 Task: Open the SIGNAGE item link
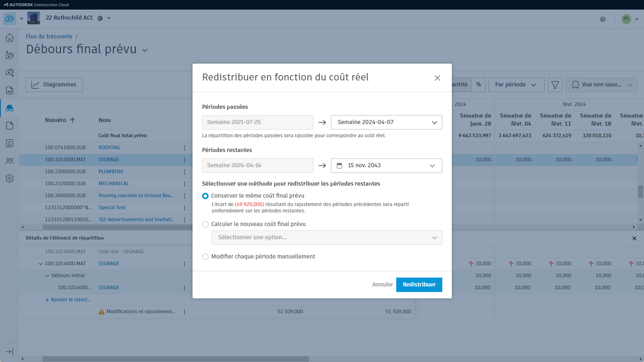109,159
